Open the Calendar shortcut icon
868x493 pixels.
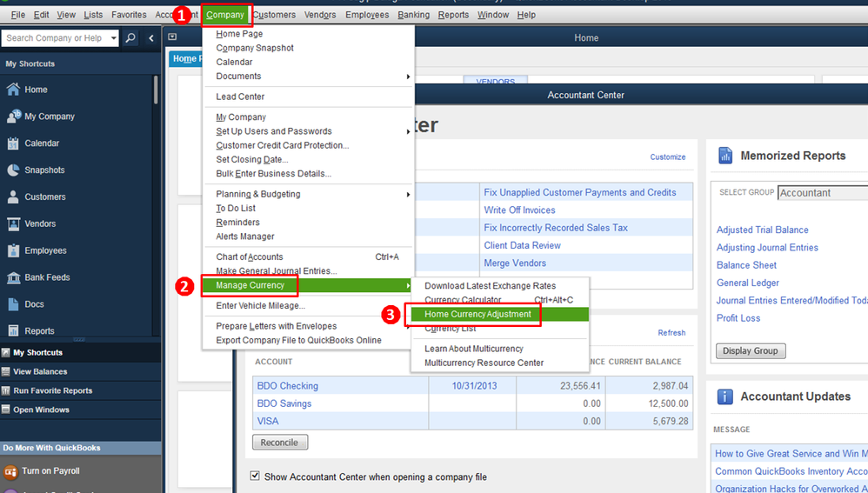(13, 143)
